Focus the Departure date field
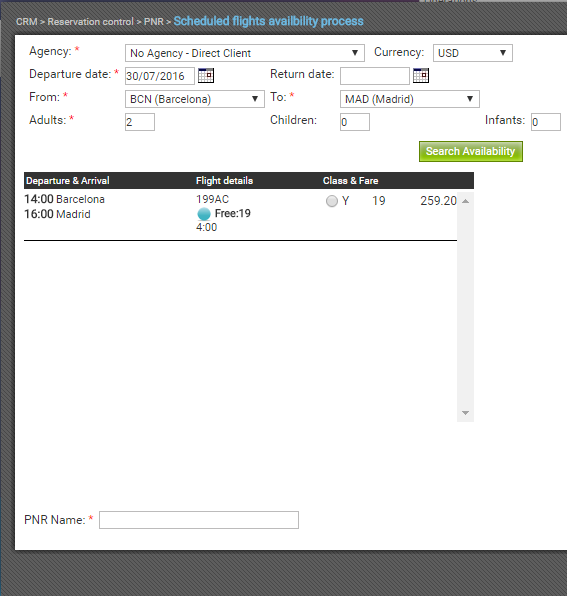 pos(160,76)
